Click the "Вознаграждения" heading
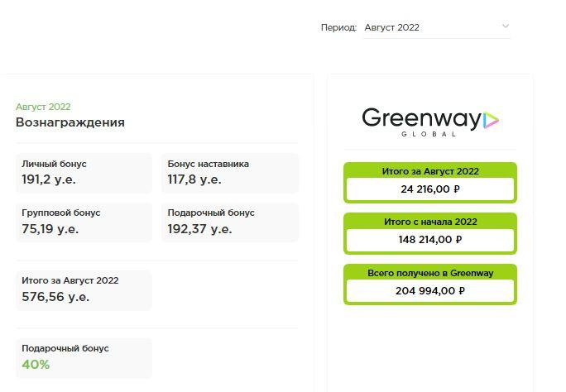The width and height of the screenshot is (566, 392). click(x=70, y=122)
